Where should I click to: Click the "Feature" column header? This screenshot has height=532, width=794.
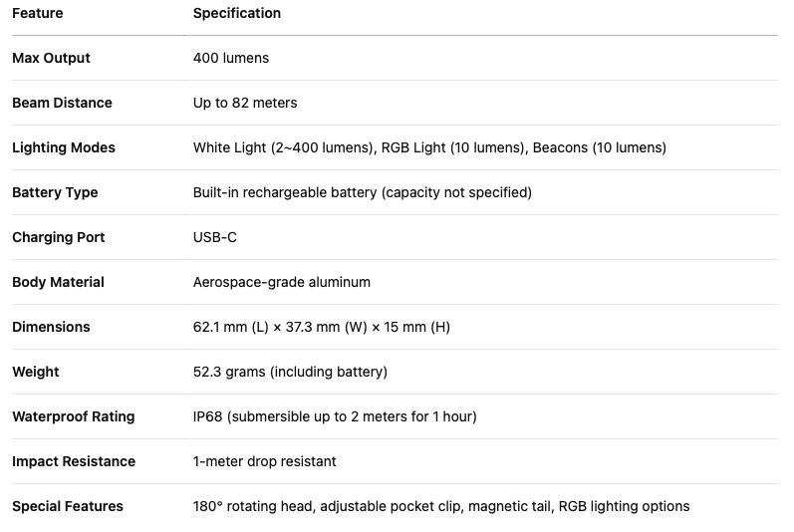click(x=37, y=13)
